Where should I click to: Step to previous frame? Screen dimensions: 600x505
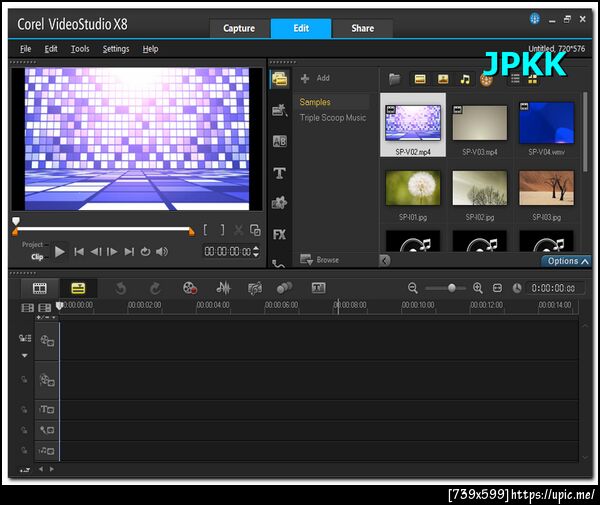click(x=96, y=252)
